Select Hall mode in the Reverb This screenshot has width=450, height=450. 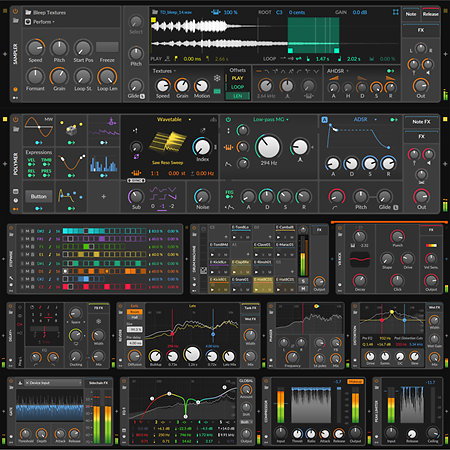click(134, 317)
